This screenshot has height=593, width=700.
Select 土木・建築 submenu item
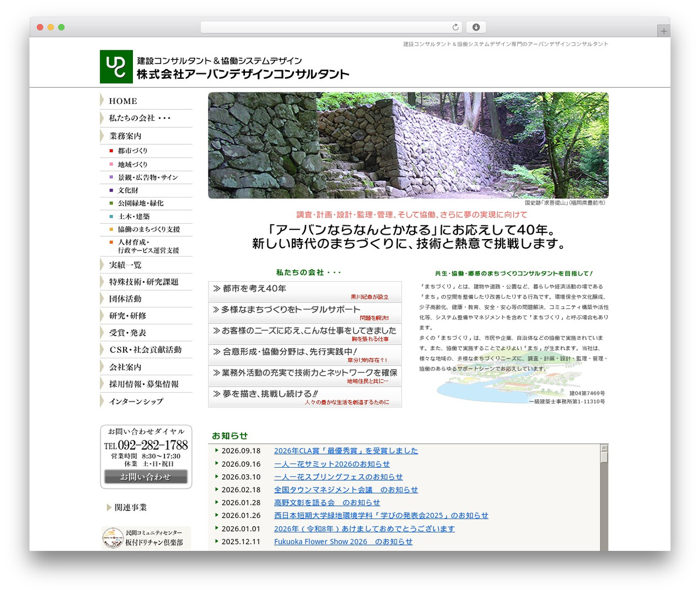point(146,217)
